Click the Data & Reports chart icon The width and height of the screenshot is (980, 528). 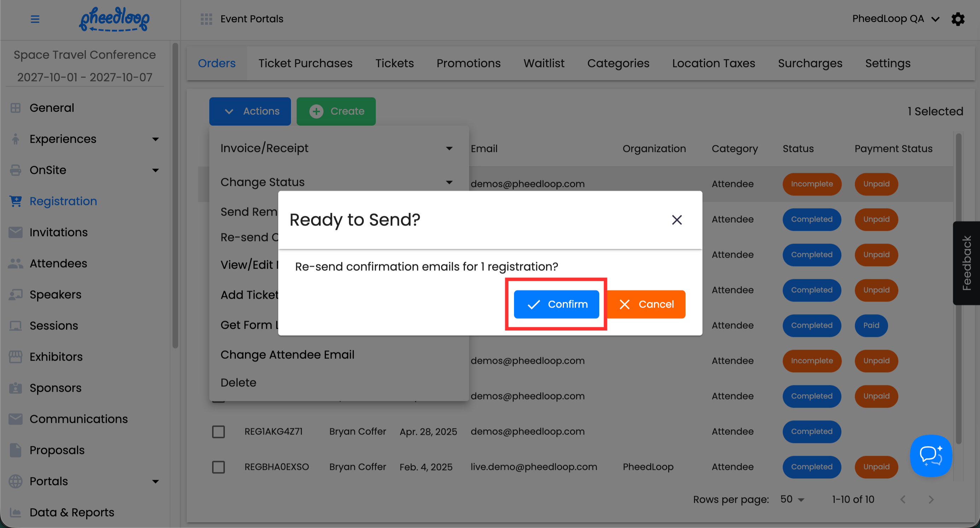[16, 512]
